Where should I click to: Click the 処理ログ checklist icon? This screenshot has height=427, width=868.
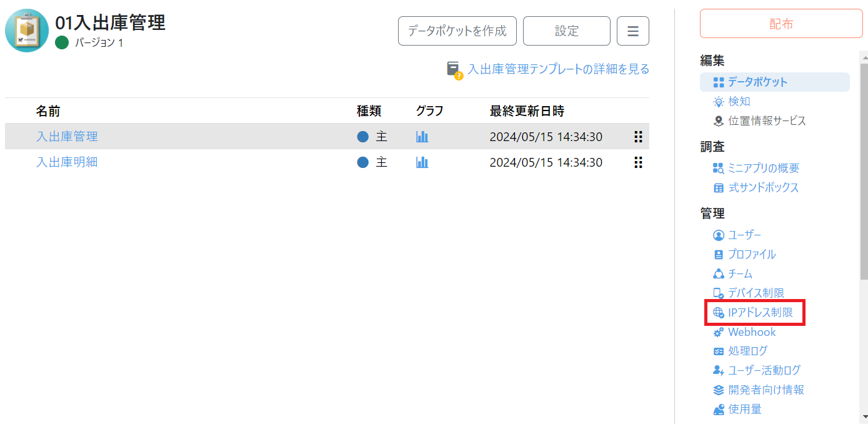click(719, 351)
